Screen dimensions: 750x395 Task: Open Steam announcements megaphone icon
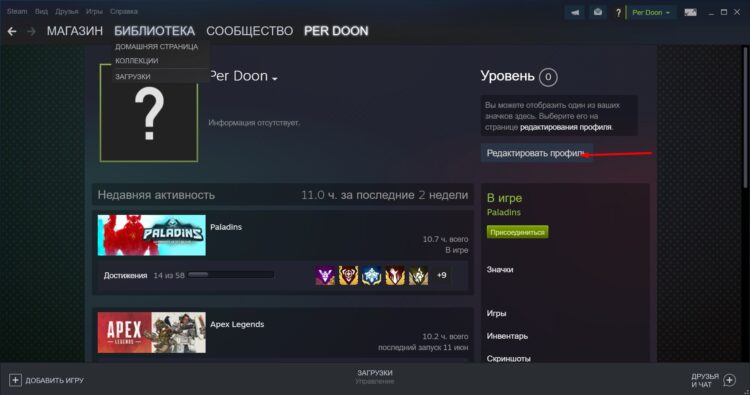pyautogui.click(x=575, y=12)
